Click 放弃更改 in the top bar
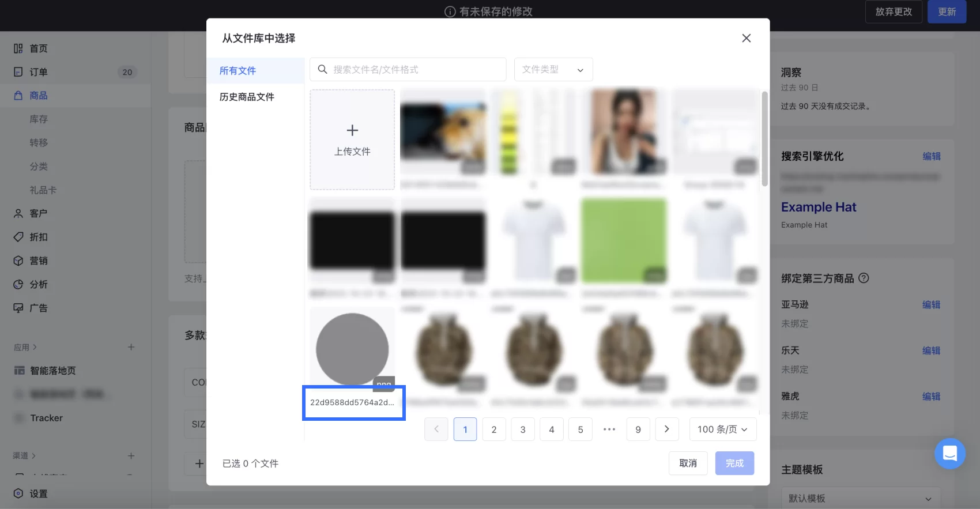980x509 pixels. (894, 12)
